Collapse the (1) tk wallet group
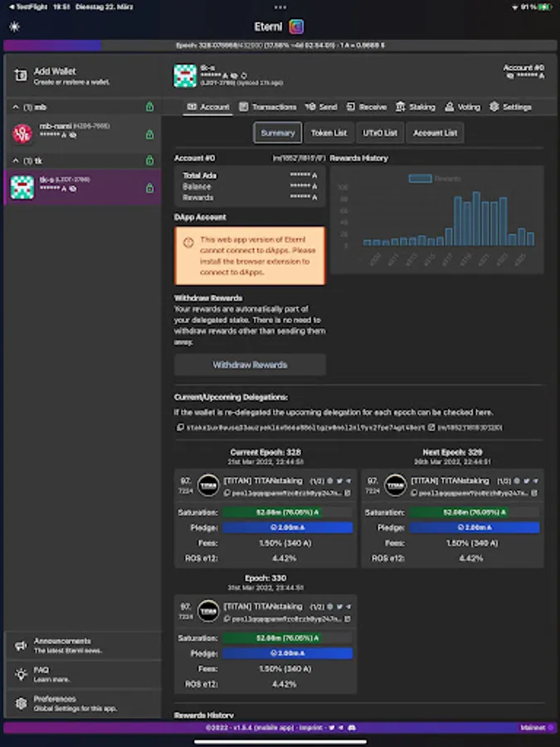The height and width of the screenshot is (747, 560). click(x=15, y=160)
